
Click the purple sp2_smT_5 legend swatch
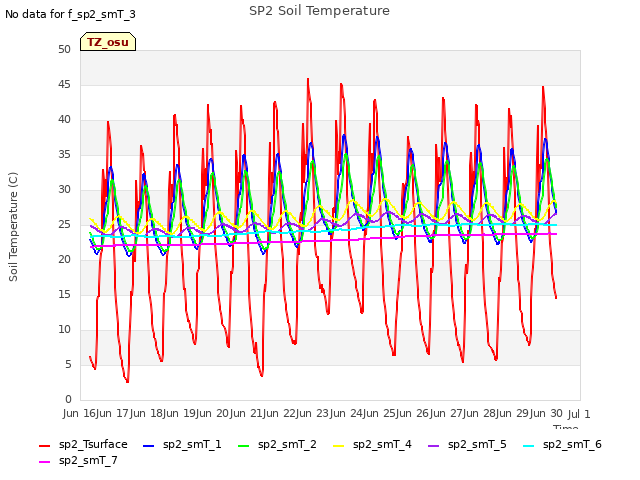pos(433,446)
